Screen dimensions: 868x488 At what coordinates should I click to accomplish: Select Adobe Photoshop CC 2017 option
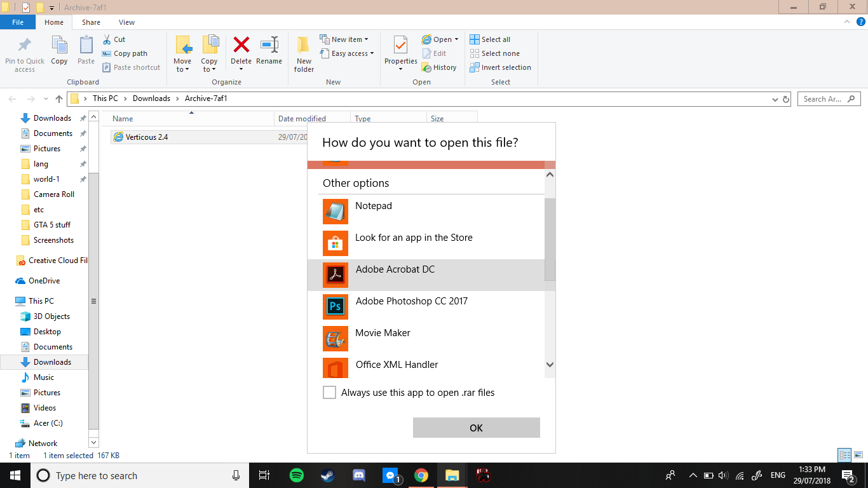point(426,307)
